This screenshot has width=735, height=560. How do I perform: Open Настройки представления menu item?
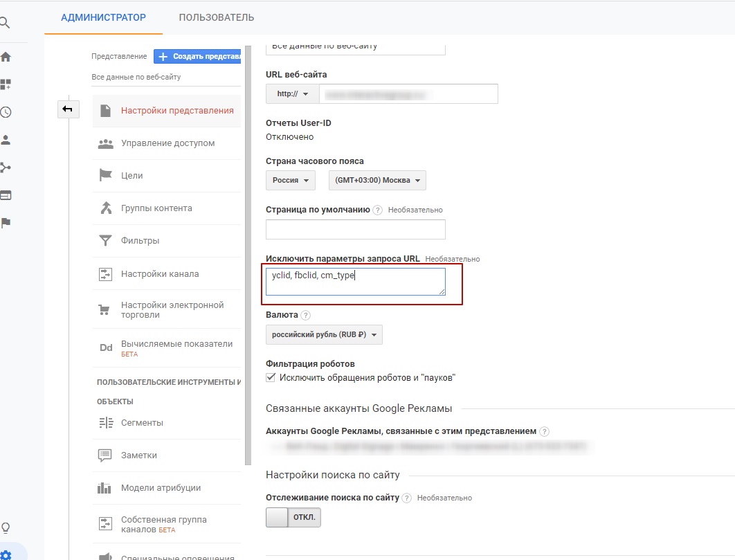(167, 111)
